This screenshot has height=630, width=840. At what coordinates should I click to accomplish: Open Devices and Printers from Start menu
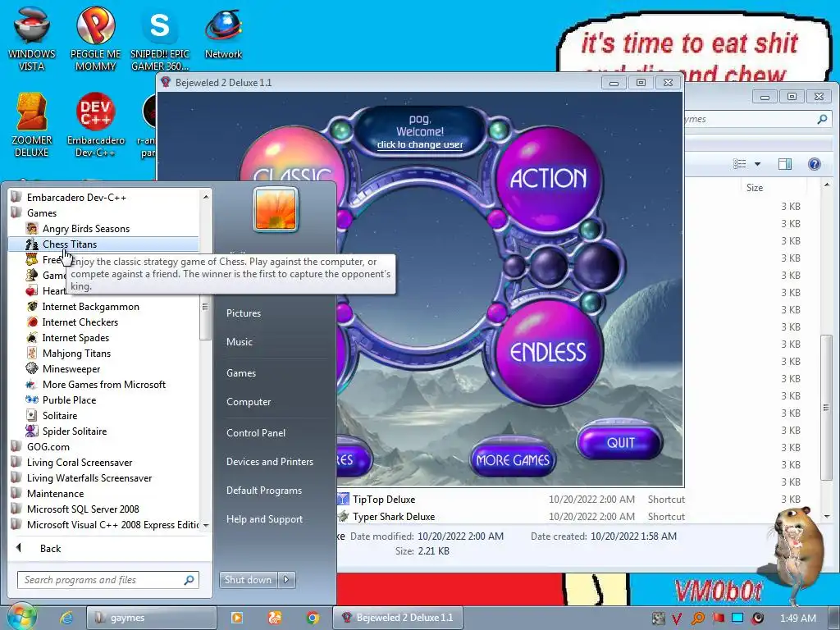tap(269, 462)
